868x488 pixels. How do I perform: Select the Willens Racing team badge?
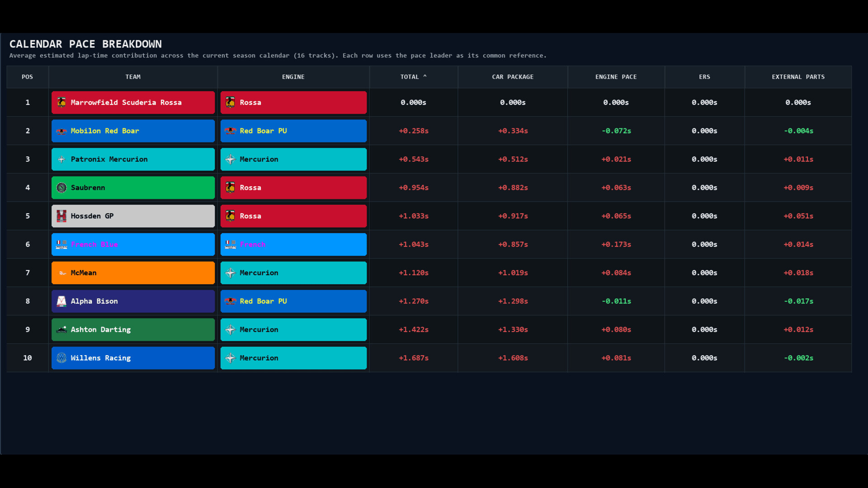[x=133, y=358]
